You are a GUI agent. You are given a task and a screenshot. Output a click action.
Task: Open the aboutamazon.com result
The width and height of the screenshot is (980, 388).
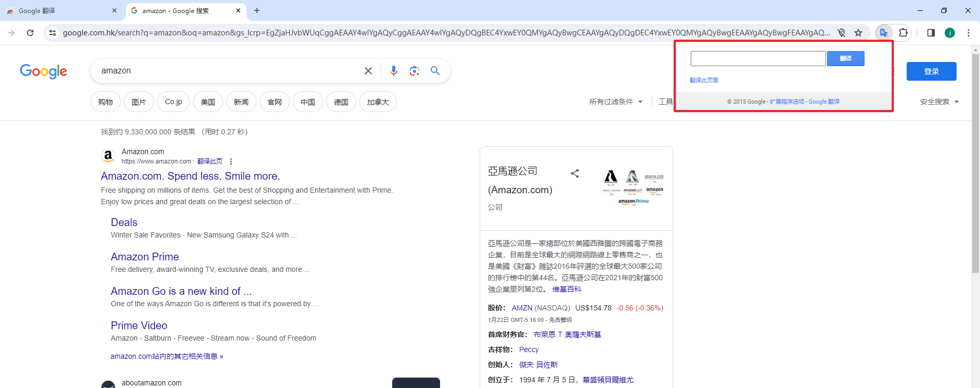[151, 383]
